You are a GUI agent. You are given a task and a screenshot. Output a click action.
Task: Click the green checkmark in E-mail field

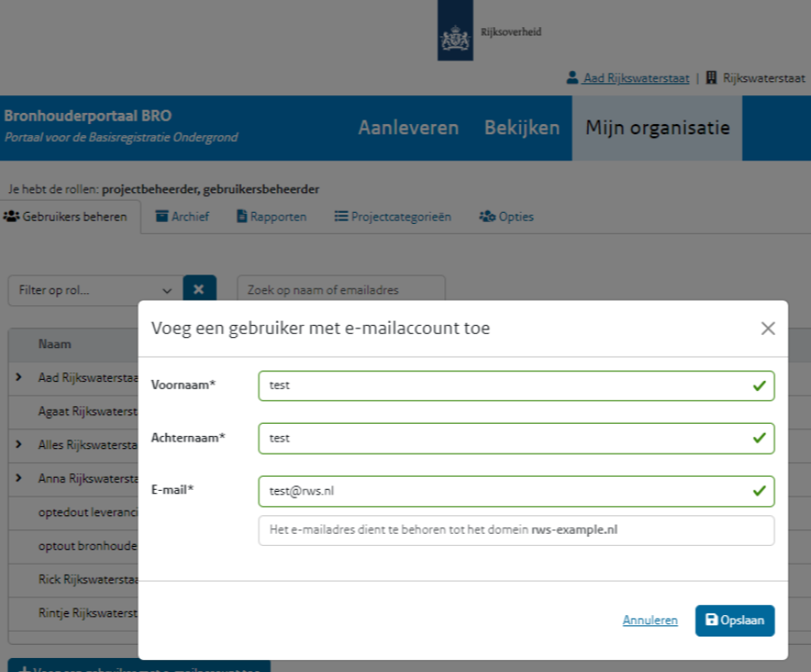pos(760,489)
